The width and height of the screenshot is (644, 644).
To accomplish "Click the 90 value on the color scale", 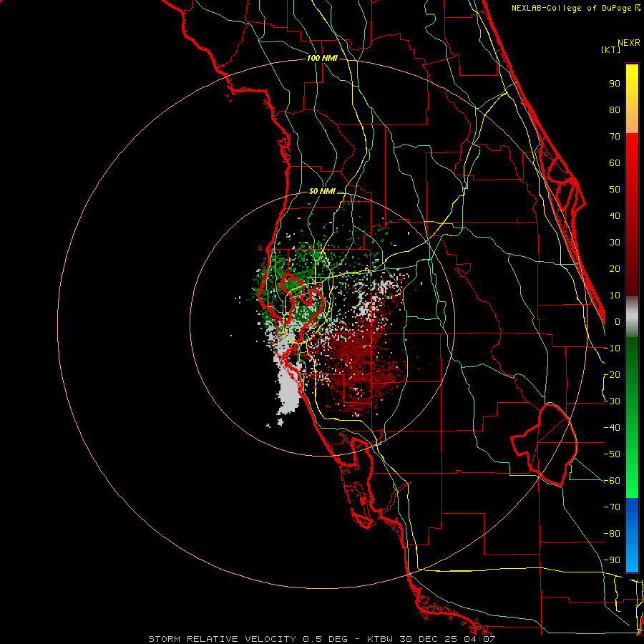I will [615, 84].
